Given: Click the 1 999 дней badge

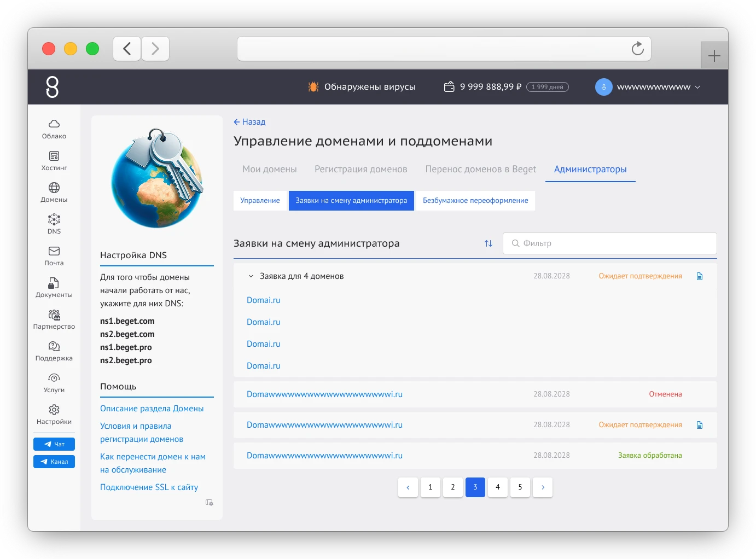Looking at the screenshot, I should 548,87.
